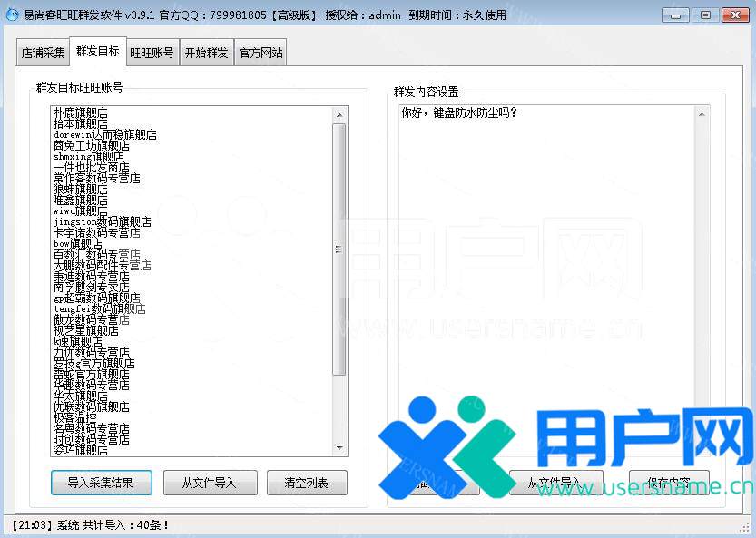Click the status bar message 共计导入：40条

coord(125,525)
